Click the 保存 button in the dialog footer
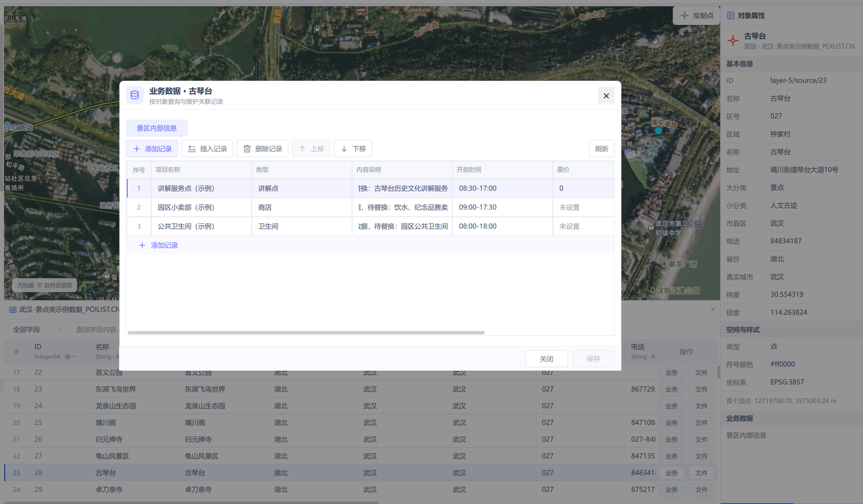Viewport: 863px width, 504px height. [x=593, y=359]
